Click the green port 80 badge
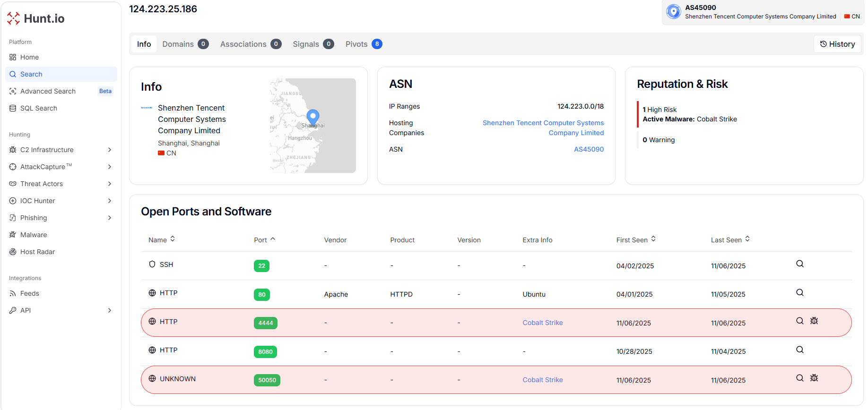 click(262, 295)
